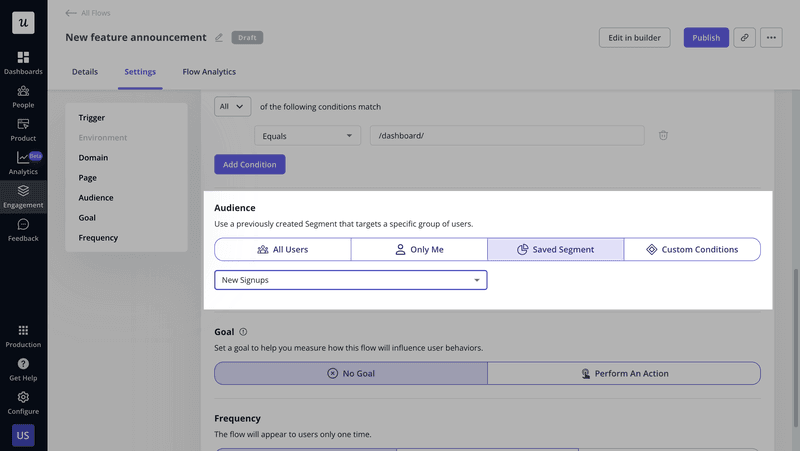Viewport: 800px width, 451px height.
Task: Open Analytics beta section
Action: [23, 163]
